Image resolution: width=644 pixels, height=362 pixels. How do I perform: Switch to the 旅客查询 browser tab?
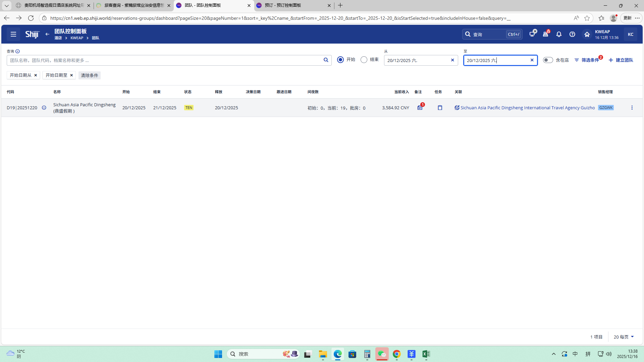tap(133, 5)
